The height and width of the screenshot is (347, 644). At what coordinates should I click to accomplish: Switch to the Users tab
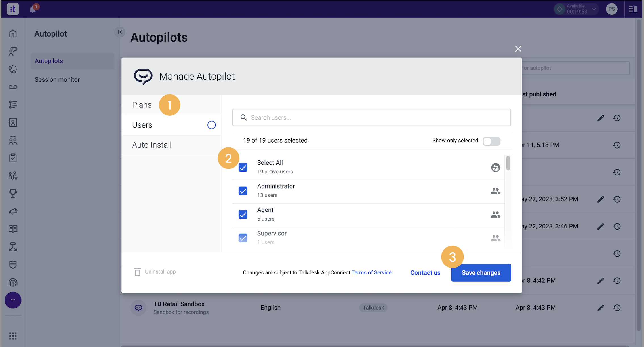[x=171, y=125]
